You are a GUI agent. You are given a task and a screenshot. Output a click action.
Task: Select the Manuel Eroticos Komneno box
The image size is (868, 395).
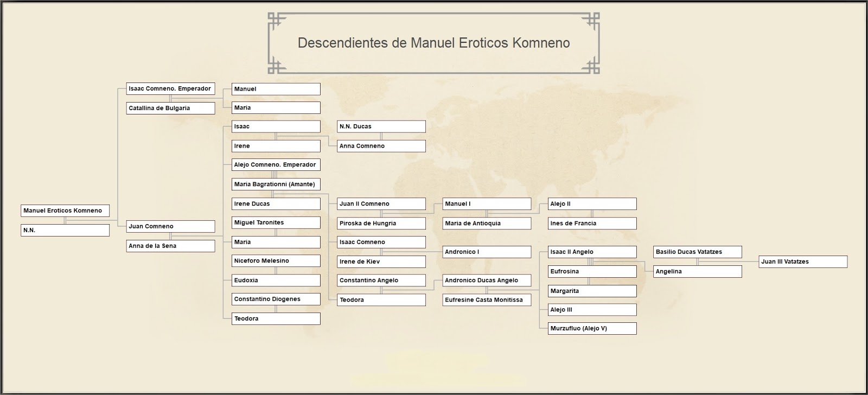(x=65, y=211)
